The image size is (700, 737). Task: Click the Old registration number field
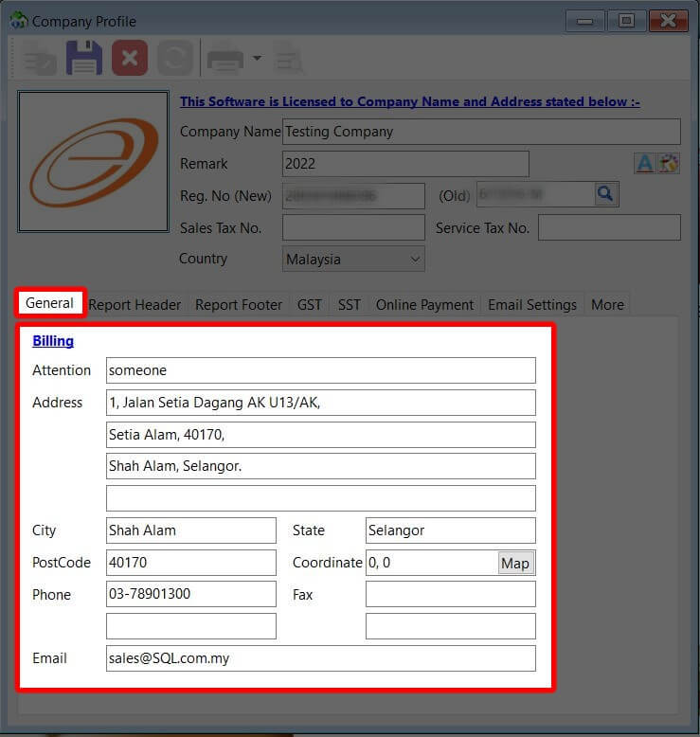[x=535, y=194]
